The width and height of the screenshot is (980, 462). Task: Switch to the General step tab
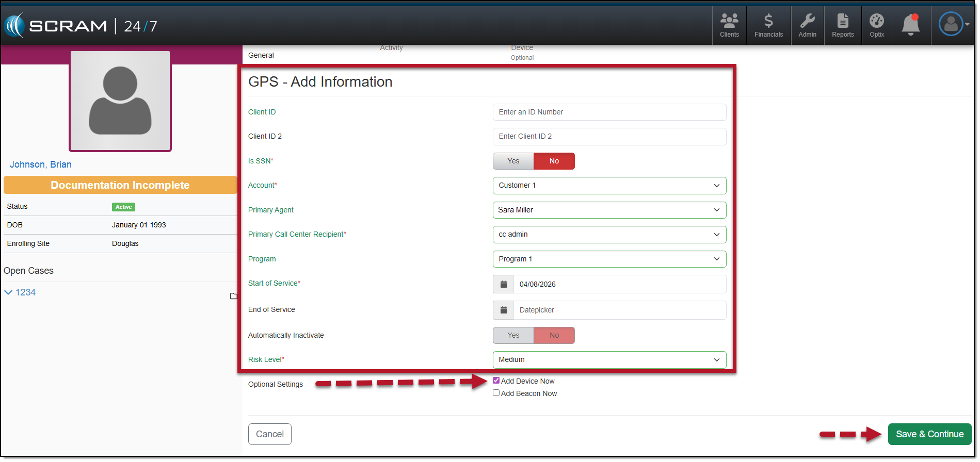[x=261, y=55]
